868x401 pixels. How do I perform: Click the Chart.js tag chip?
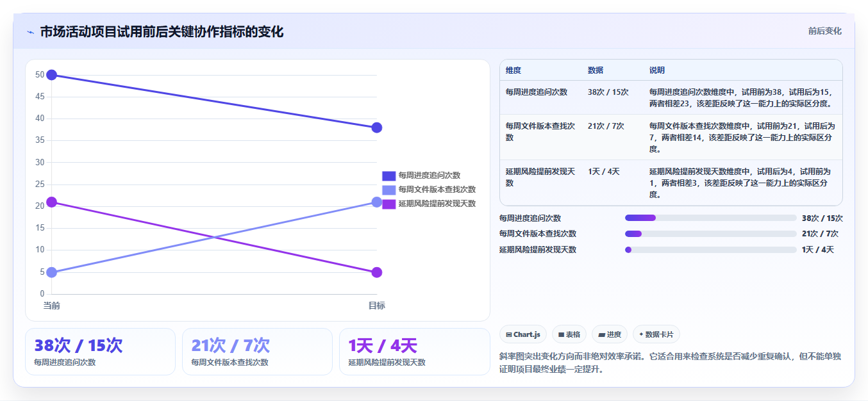coord(523,334)
